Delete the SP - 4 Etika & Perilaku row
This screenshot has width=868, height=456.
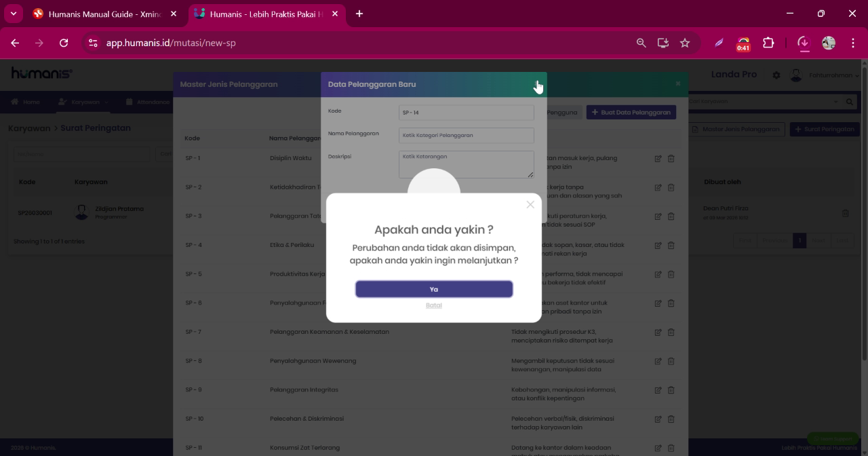coord(671,246)
